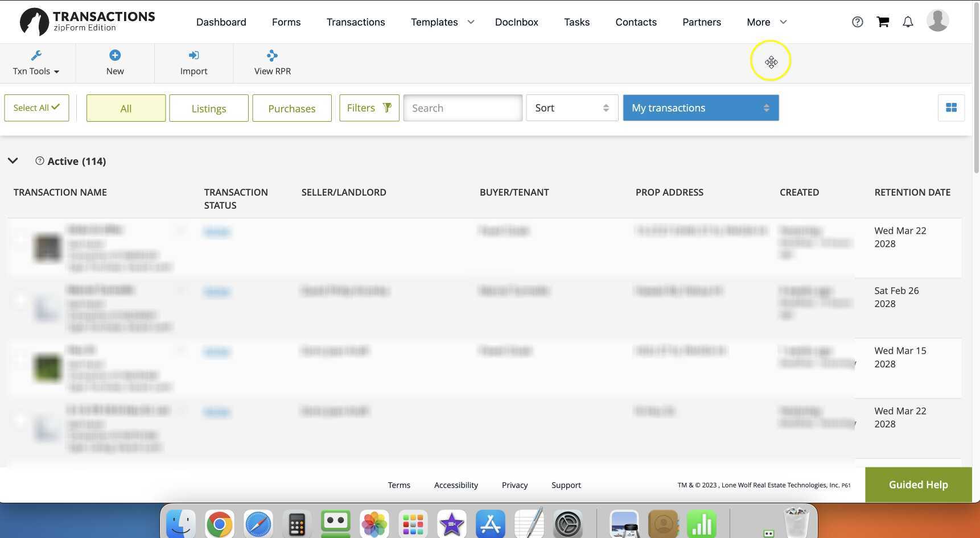Click the View RPR icon
Image resolution: width=980 pixels, height=538 pixels.
coord(272,56)
